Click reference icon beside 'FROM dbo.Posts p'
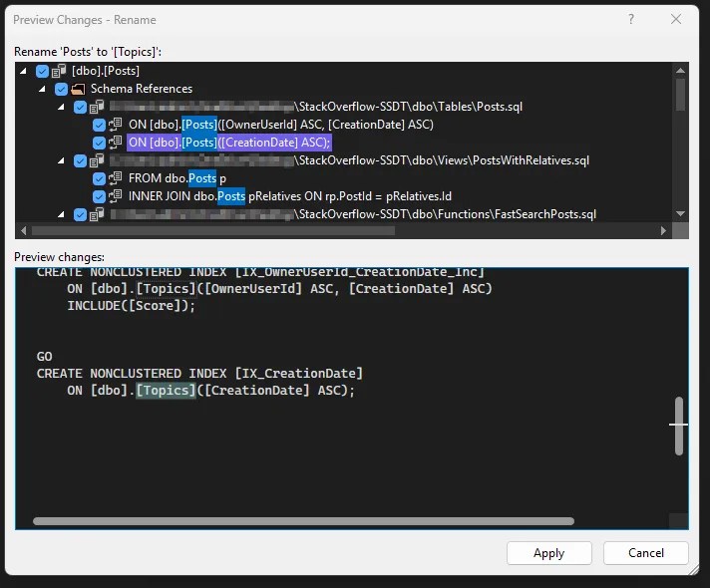The image size is (710, 588). click(116, 178)
